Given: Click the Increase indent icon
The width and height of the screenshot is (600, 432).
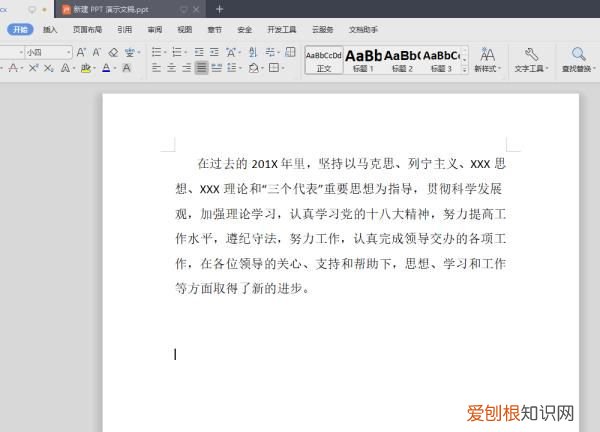Looking at the screenshot, I should tap(214, 52).
